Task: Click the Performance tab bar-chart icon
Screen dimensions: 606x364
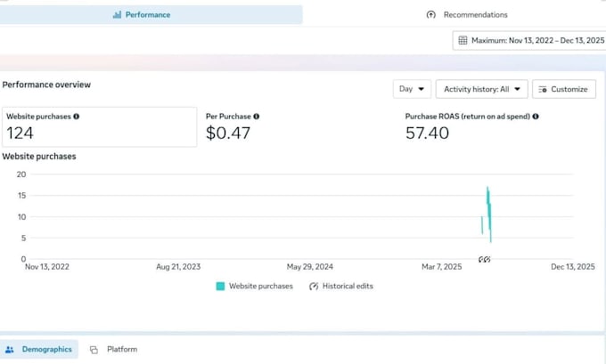Action: click(x=117, y=14)
